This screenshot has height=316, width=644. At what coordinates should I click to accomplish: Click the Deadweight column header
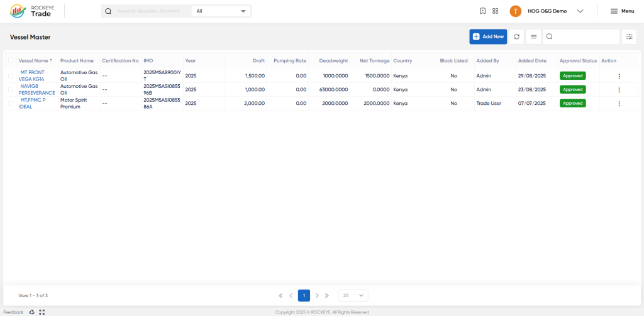point(333,60)
